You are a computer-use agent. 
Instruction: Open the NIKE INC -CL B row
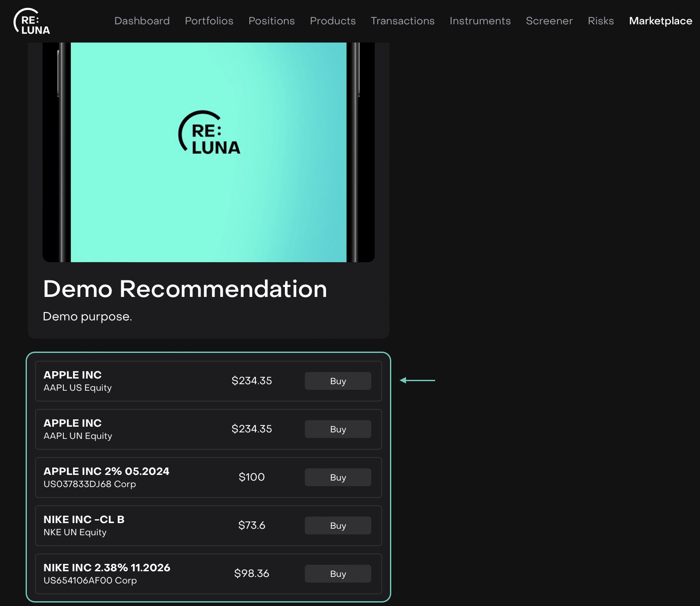84,520
